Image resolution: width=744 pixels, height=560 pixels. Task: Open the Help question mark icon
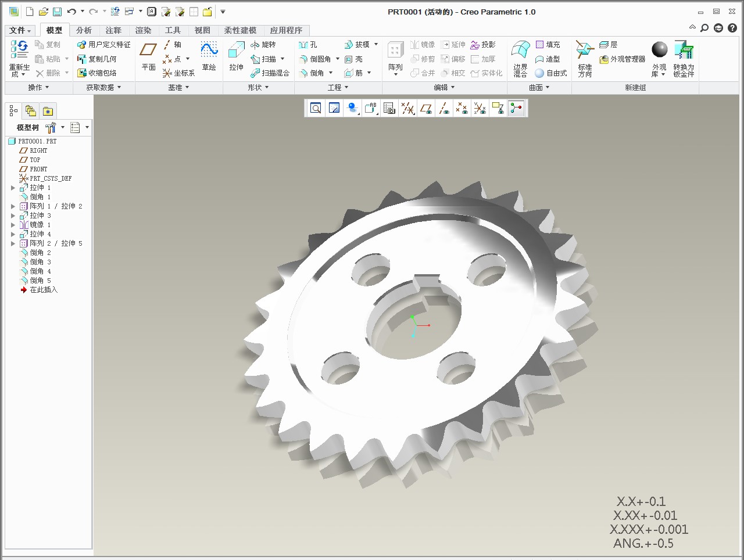coord(732,27)
